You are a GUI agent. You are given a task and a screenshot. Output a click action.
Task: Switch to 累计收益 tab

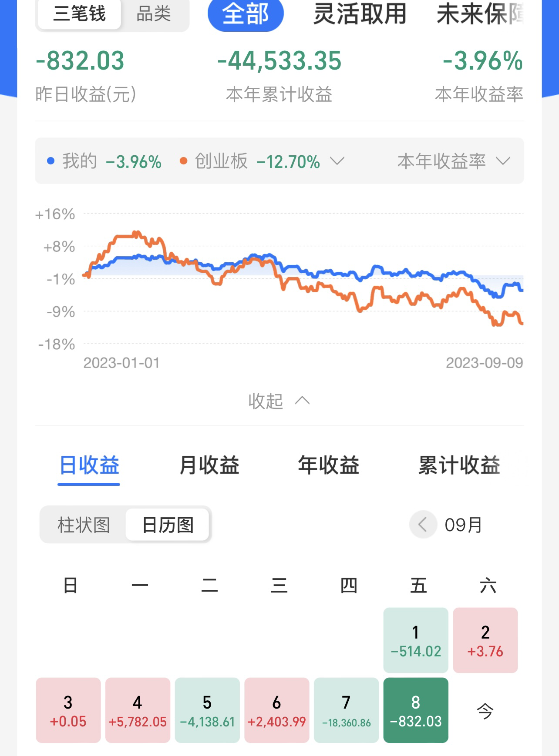click(459, 465)
